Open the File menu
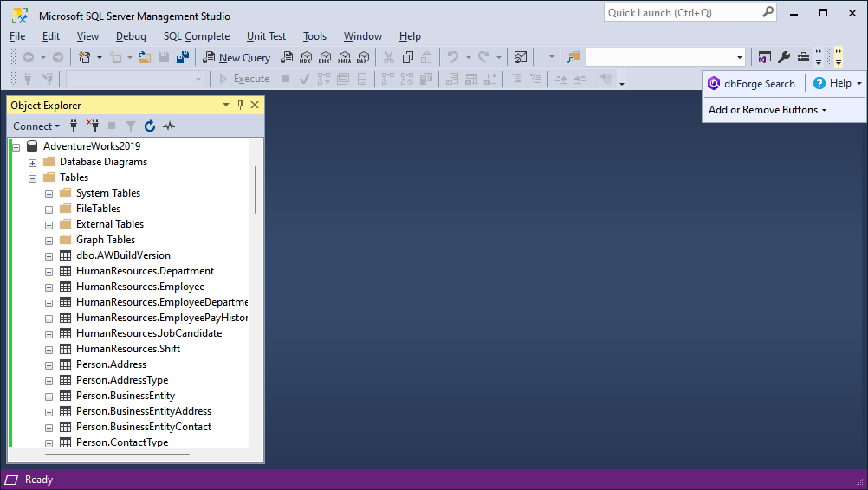 pos(17,36)
